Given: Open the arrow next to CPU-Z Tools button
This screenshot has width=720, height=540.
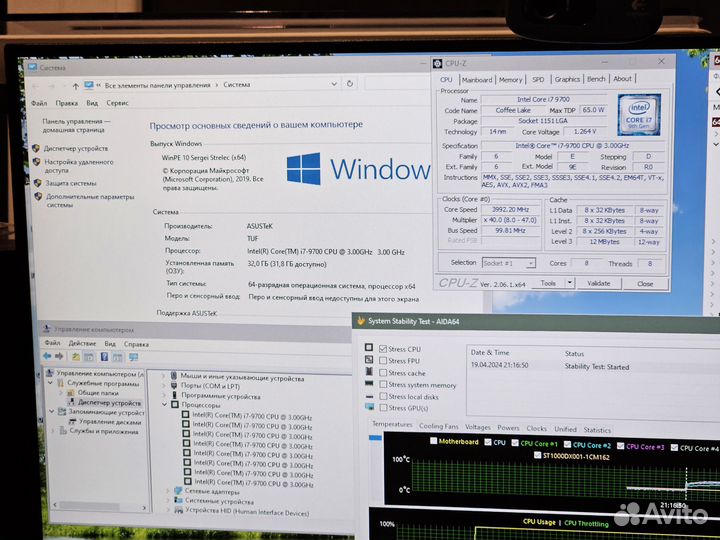Looking at the screenshot, I should pos(570,283).
